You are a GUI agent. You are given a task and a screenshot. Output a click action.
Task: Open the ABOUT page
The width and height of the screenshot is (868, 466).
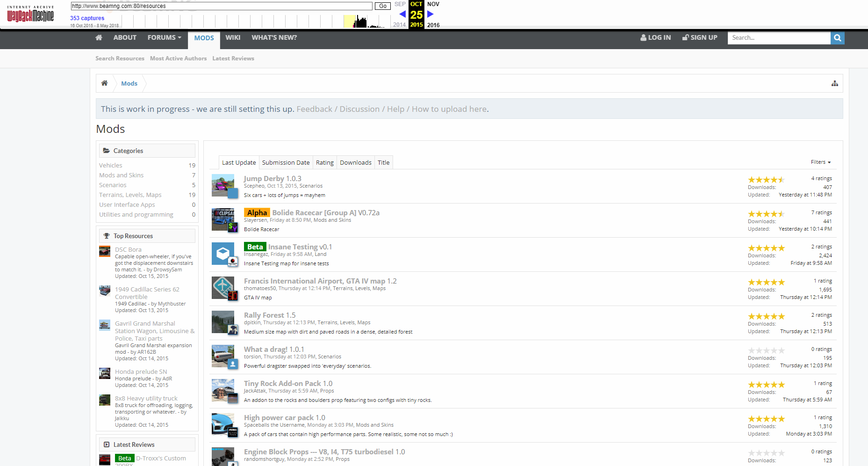point(125,38)
